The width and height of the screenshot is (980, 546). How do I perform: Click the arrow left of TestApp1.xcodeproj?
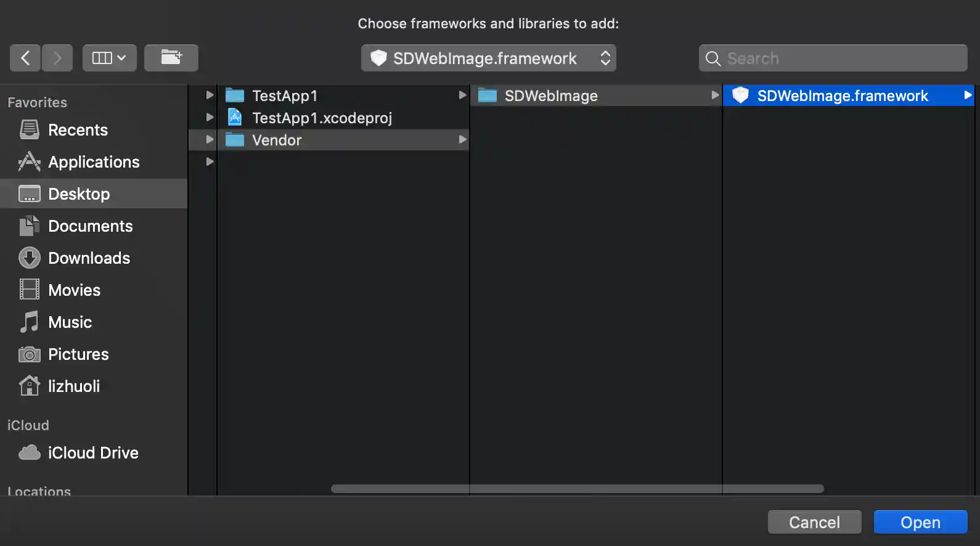tap(210, 117)
